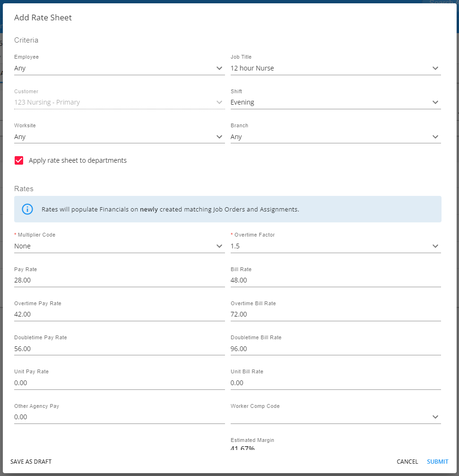The height and width of the screenshot is (476, 459).
Task: Click the info icon in Rates banner
Action: point(28,209)
